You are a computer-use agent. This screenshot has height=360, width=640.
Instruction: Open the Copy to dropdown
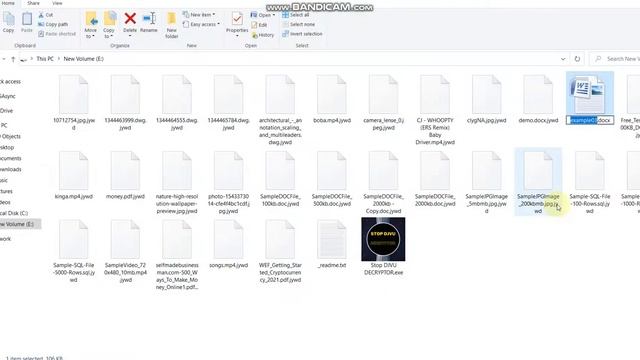(x=109, y=25)
